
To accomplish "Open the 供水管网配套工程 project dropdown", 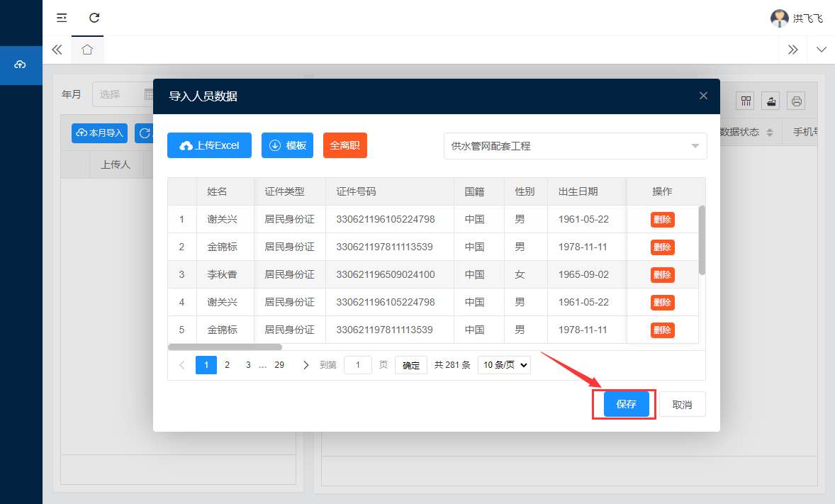I will [x=575, y=146].
